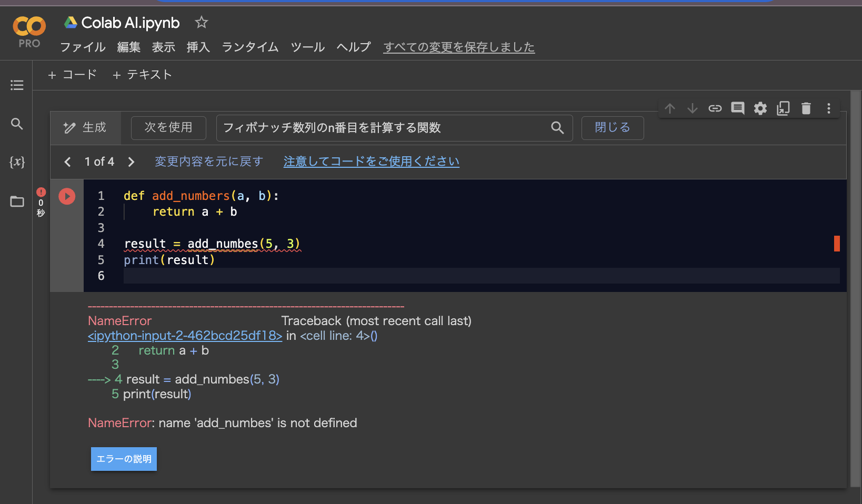The width and height of the screenshot is (862, 504).
Task: Click the AI prompt input field
Action: 384,128
